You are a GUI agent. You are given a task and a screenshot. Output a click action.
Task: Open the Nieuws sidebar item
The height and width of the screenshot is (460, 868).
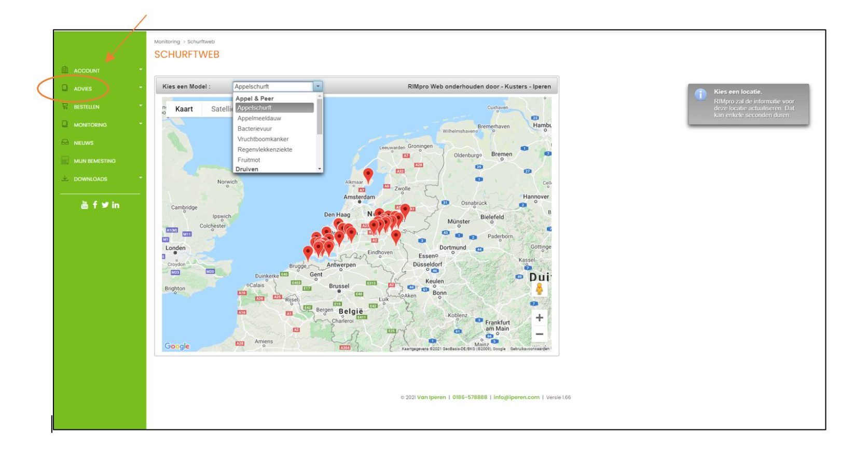[x=84, y=143]
